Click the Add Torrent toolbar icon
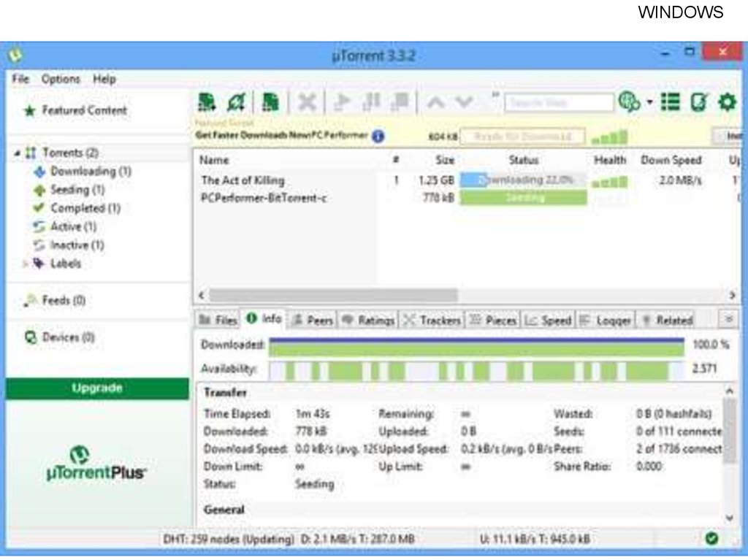Image resolution: width=748 pixels, height=560 pixels. point(207,102)
